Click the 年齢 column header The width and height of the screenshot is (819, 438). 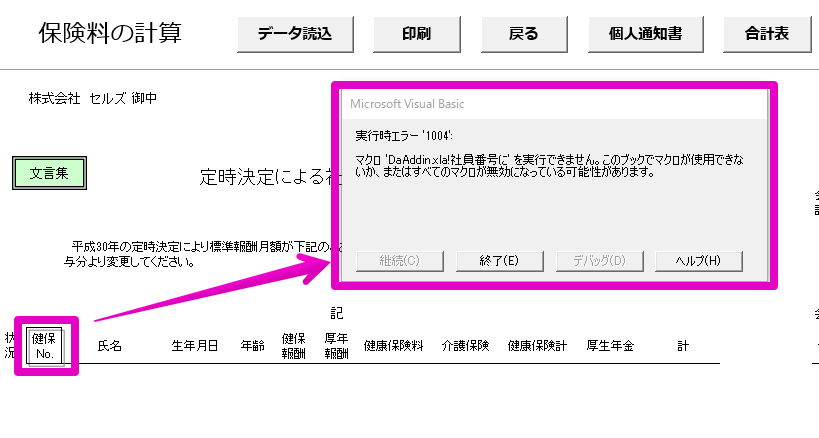(x=252, y=346)
